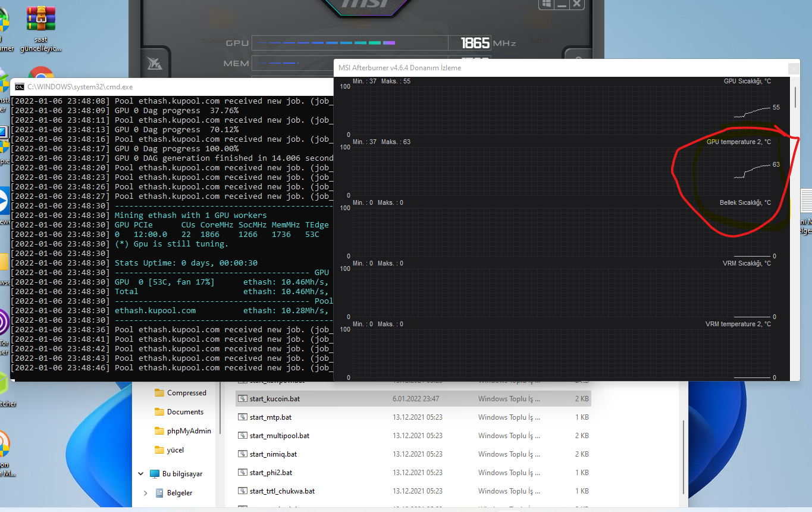Click the 'Min. : 37 Maks. : 55' readout
The image size is (812, 512).
click(381, 81)
